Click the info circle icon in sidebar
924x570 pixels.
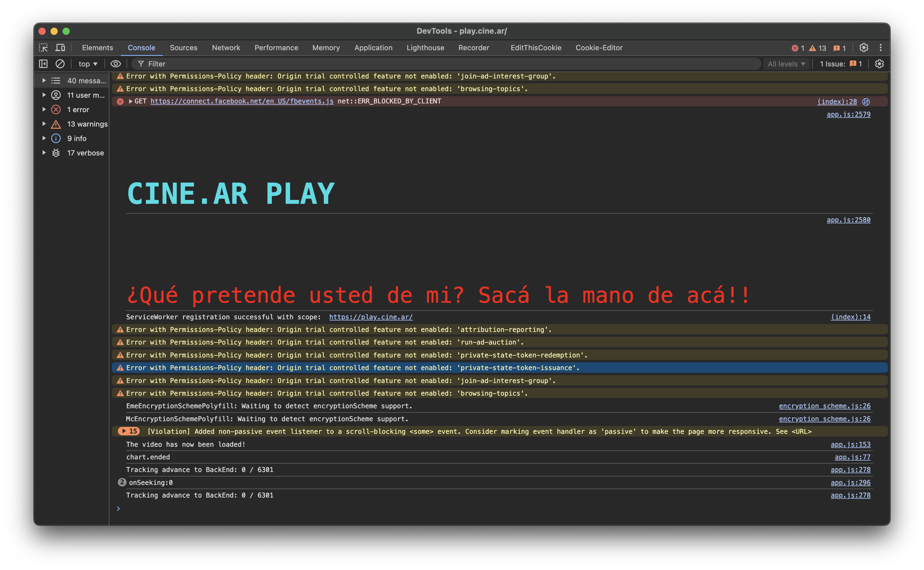(x=56, y=138)
